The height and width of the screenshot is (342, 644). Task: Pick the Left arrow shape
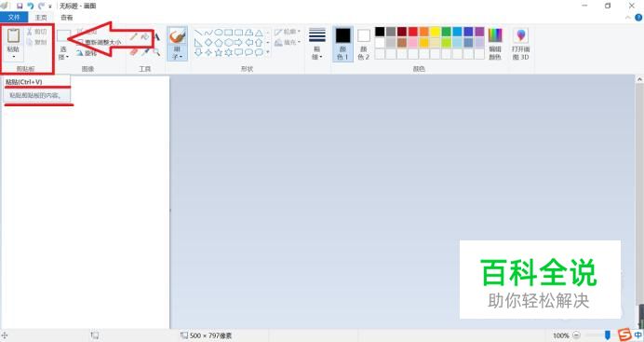[x=248, y=42]
